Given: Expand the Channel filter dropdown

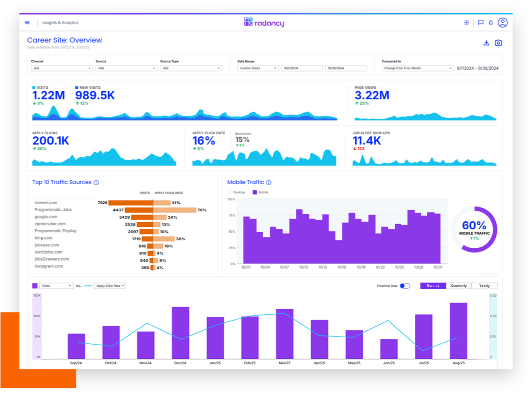Looking at the screenshot, I should (x=62, y=68).
